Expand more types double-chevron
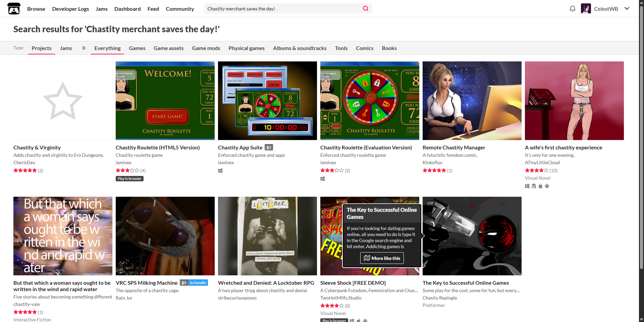Image resolution: width=644 pixels, height=322 pixels. click(84, 48)
